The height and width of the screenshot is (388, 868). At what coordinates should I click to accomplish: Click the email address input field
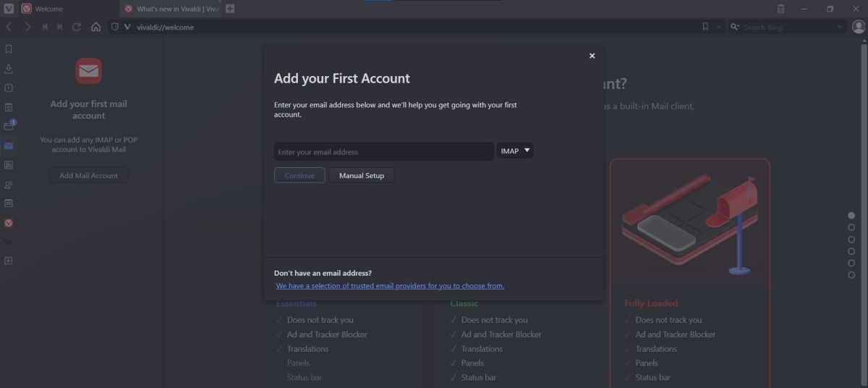[383, 152]
